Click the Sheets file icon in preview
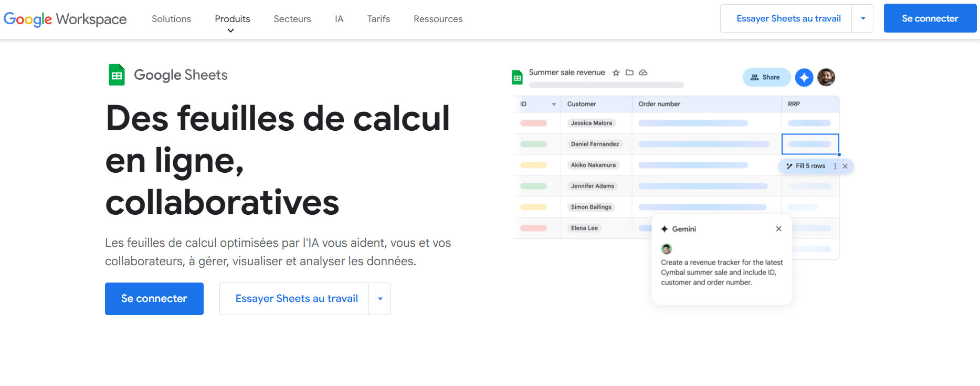Image resolution: width=980 pixels, height=386 pixels. click(x=518, y=77)
